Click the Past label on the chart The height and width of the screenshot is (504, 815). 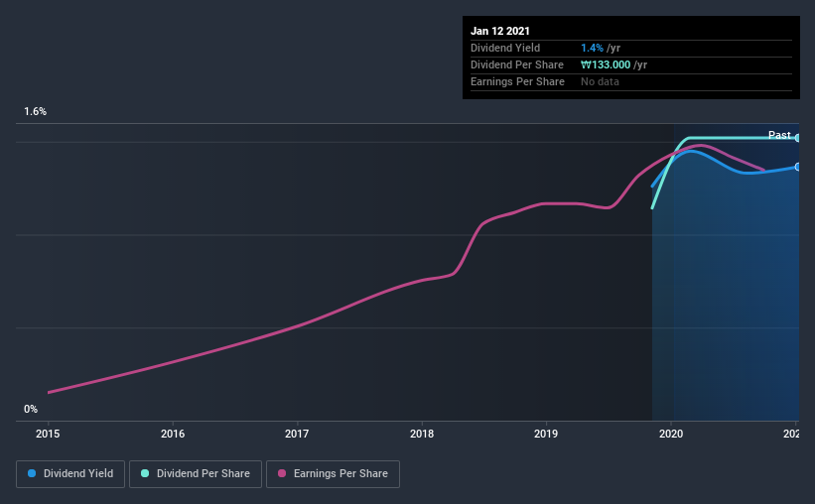point(779,135)
